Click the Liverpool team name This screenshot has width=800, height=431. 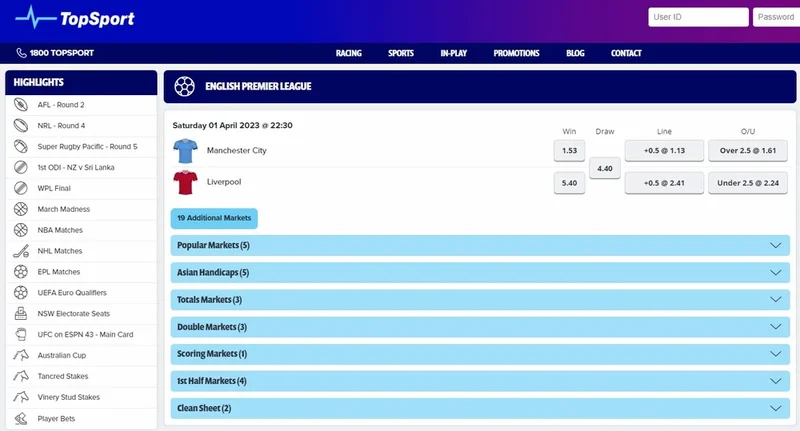click(224, 182)
